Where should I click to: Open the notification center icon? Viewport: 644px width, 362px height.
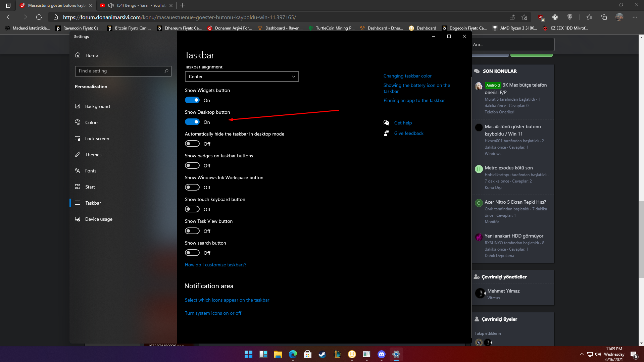[634, 355]
